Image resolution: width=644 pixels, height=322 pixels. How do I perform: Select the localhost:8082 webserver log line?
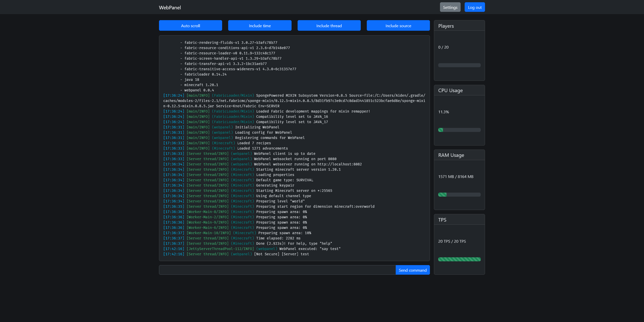click(x=262, y=164)
